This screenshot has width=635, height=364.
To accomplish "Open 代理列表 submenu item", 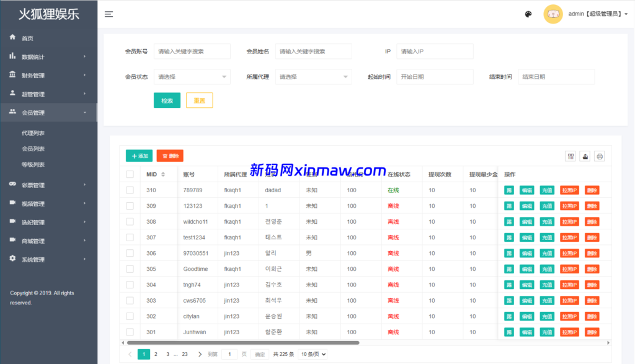I will click(x=33, y=133).
